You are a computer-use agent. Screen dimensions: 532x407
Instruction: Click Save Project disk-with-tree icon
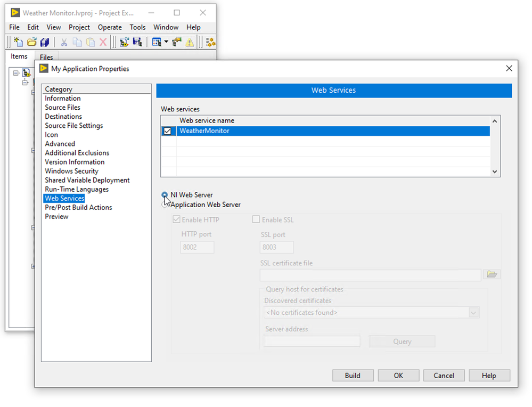[x=137, y=42]
